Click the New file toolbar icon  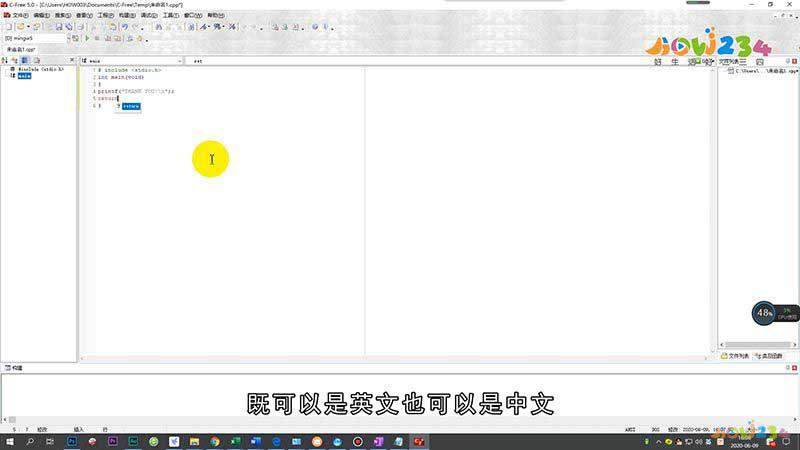8,27
